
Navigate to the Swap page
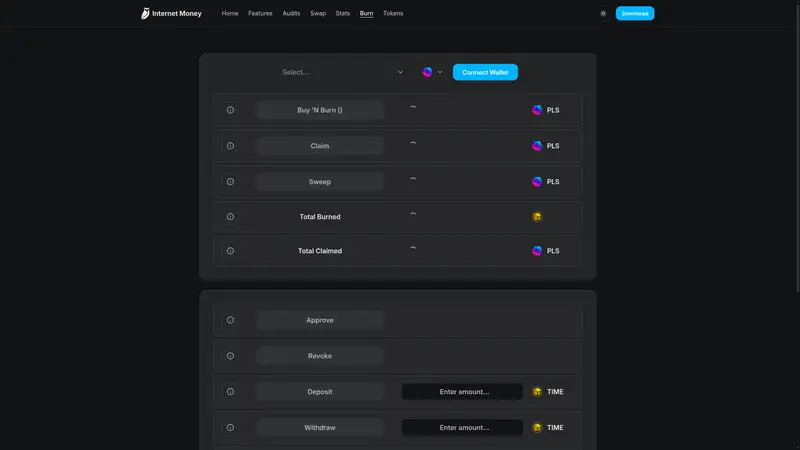(318, 13)
